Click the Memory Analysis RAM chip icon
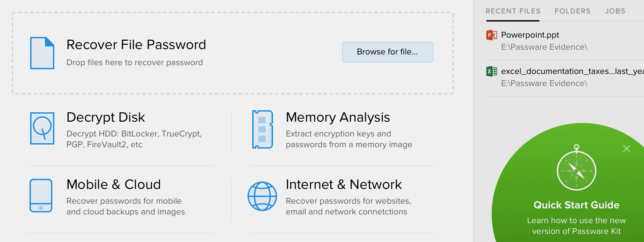This screenshot has height=242, width=644. pos(263,129)
